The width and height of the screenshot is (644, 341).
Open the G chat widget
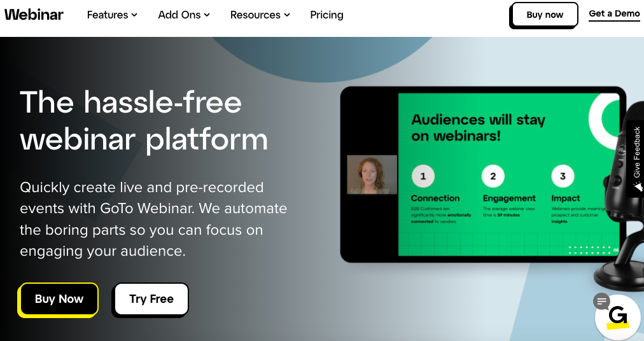click(619, 317)
